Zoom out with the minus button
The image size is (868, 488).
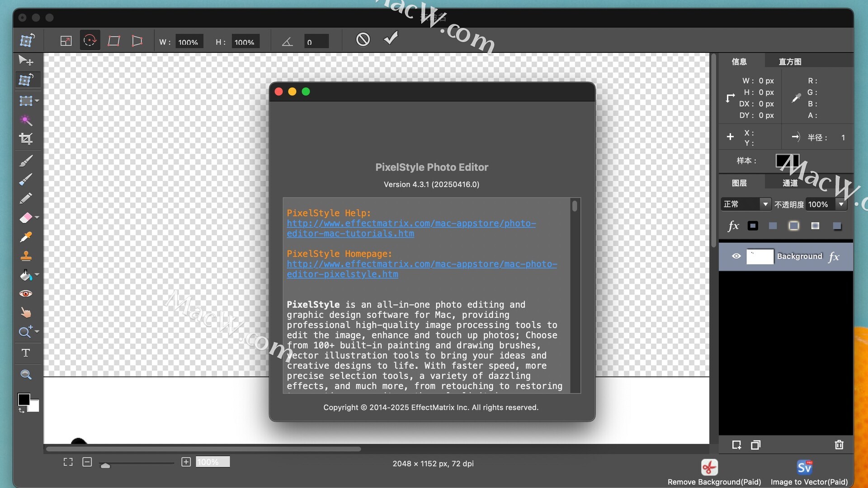pos(87,462)
